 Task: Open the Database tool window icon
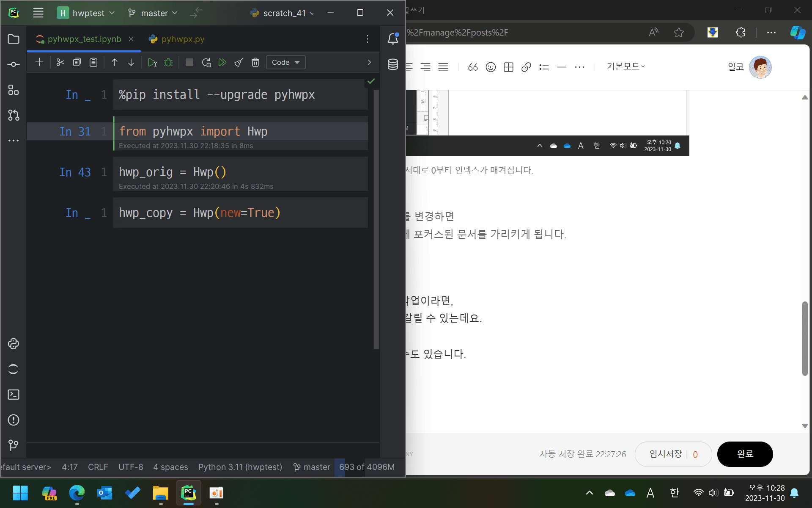393,64
